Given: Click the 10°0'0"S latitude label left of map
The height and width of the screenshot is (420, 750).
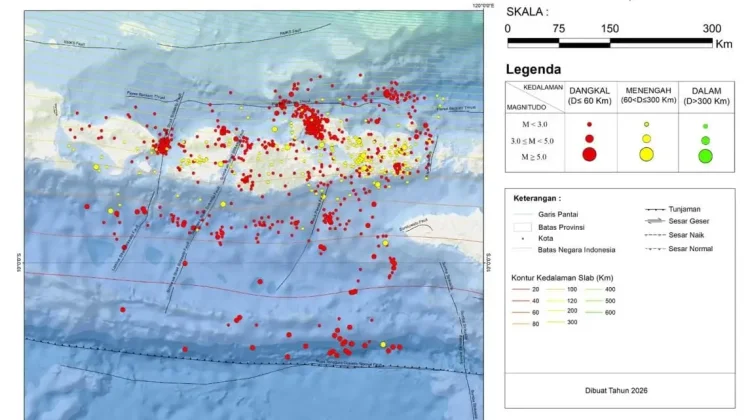Looking at the screenshot, I should click(x=19, y=263).
